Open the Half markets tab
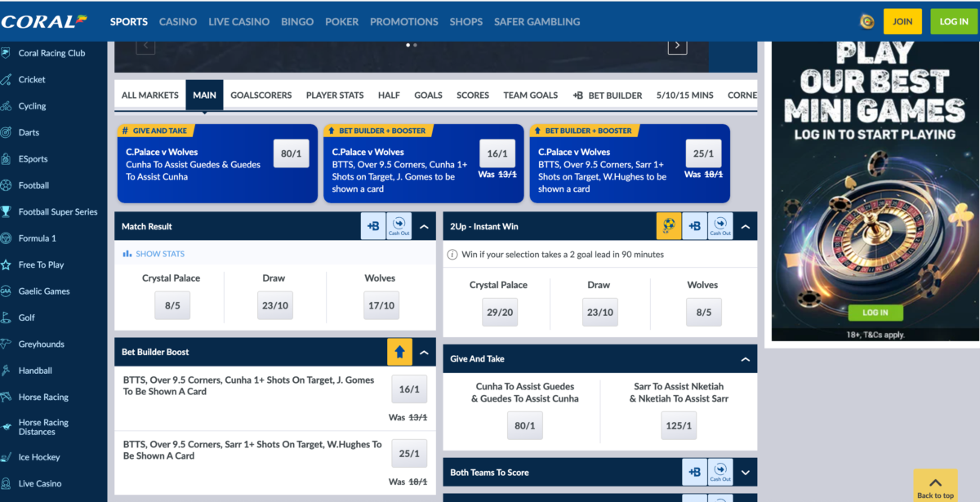The height and width of the screenshot is (502, 980). (x=389, y=96)
